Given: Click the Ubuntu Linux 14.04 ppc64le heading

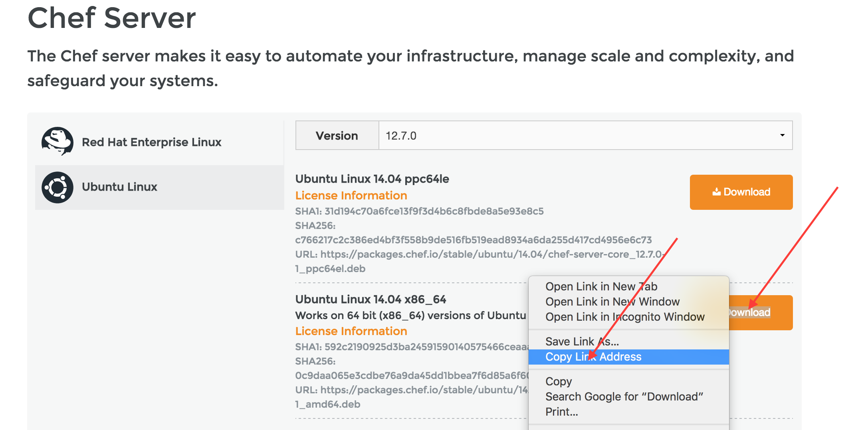Looking at the screenshot, I should click(x=372, y=179).
